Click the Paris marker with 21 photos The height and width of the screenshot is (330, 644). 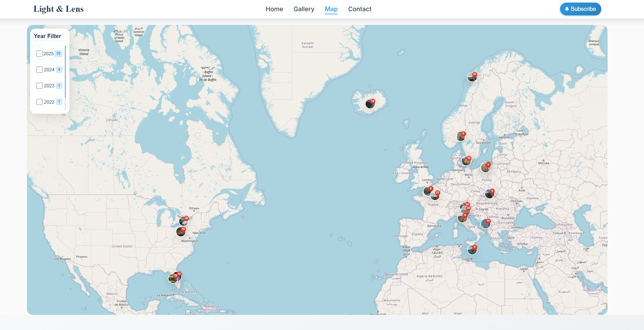coord(435,195)
